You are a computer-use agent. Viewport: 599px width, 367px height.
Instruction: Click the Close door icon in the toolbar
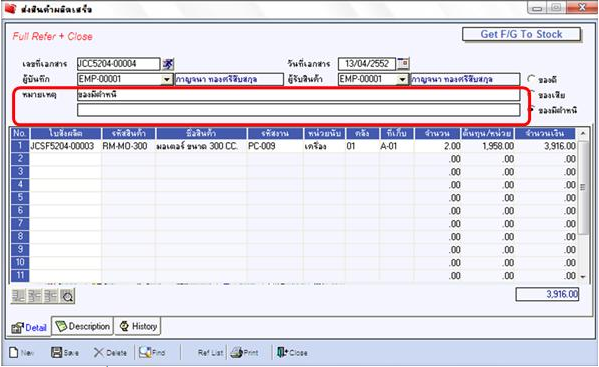tap(282, 352)
